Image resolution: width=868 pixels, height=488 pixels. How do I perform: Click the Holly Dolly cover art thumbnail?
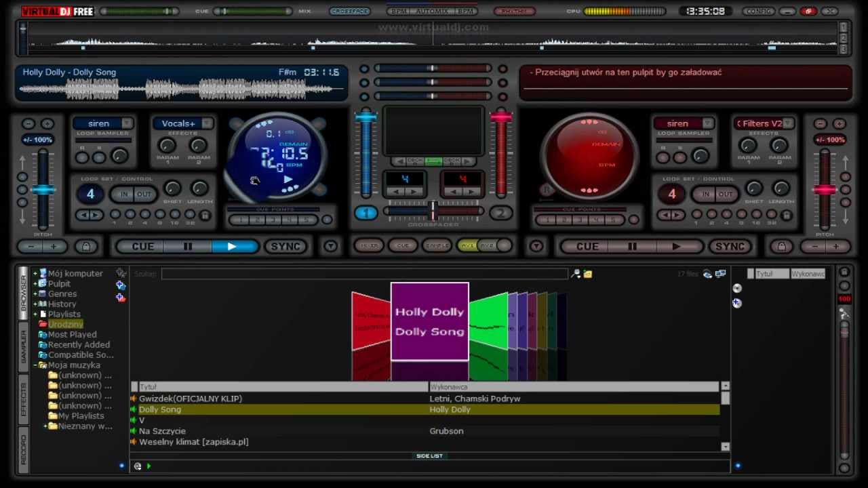pyautogui.click(x=430, y=321)
